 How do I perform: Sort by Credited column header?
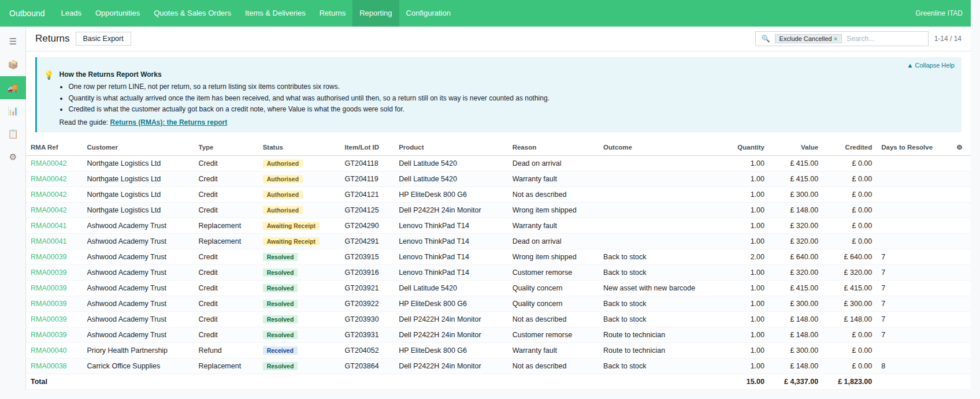coord(858,147)
